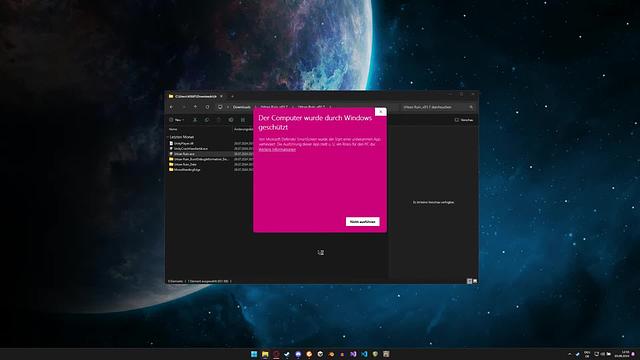Open Visual Studio Code from taskbar

(364, 354)
